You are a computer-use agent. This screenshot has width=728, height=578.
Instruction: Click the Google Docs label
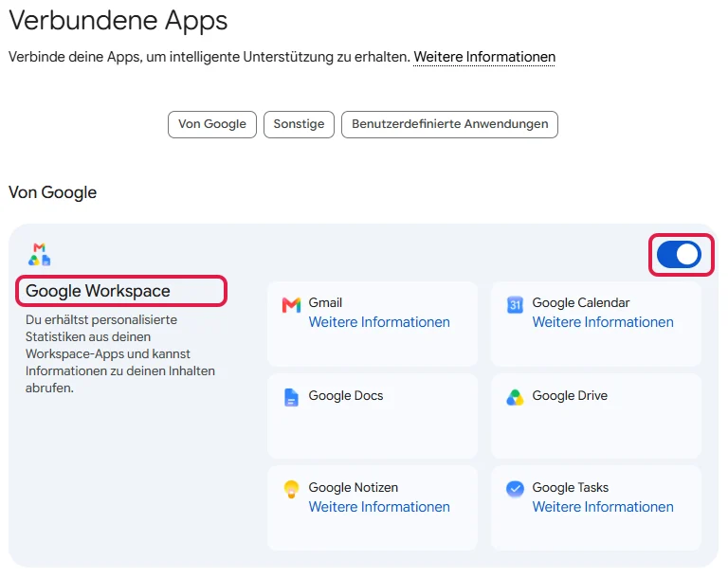click(346, 395)
